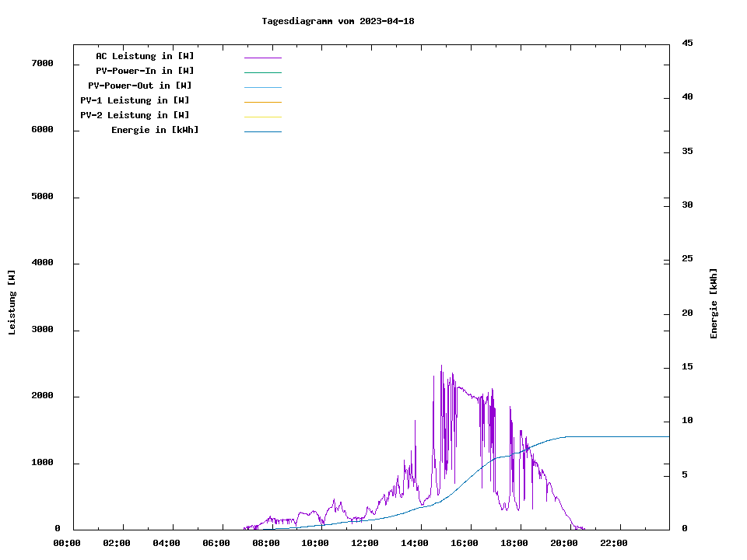The image size is (747, 560).
Task: Click the chart title 'Tagesdiagramm vom 2023-04-18'
Action: click(x=338, y=21)
